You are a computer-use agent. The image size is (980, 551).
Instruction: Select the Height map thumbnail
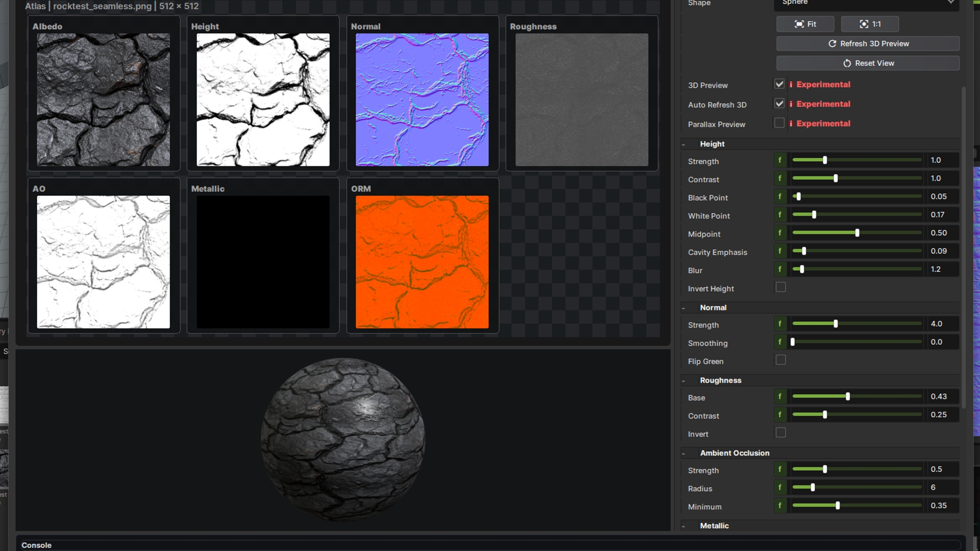(x=263, y=100)
